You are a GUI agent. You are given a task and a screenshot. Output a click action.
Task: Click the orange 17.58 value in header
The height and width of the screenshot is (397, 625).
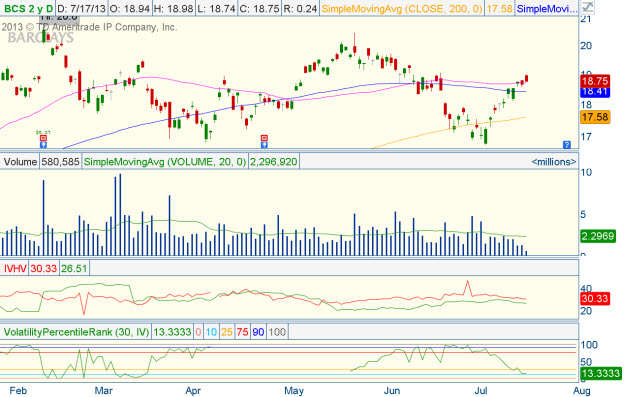[x=499, y=8]
